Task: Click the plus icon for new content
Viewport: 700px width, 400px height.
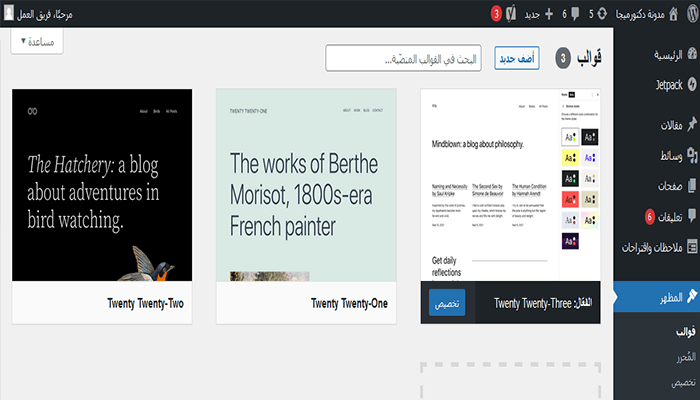Action: pyautogui.click(x=548, y=14)
